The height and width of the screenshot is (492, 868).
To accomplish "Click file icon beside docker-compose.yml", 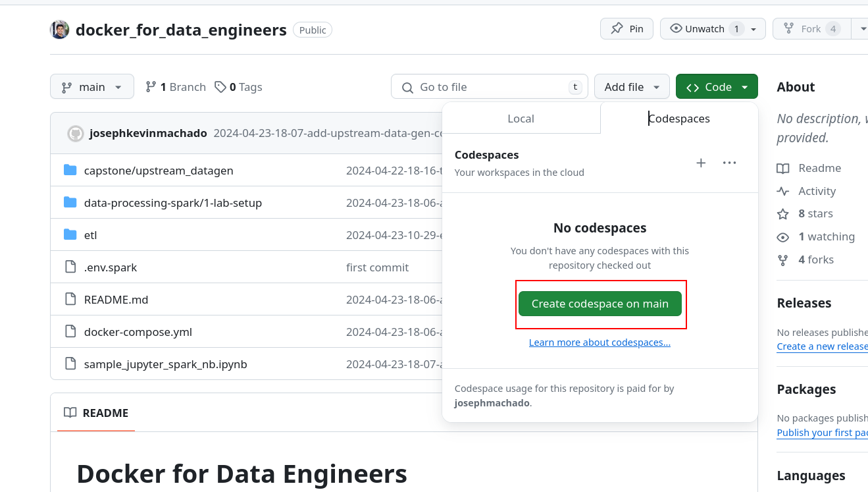I will coord(70,332).
